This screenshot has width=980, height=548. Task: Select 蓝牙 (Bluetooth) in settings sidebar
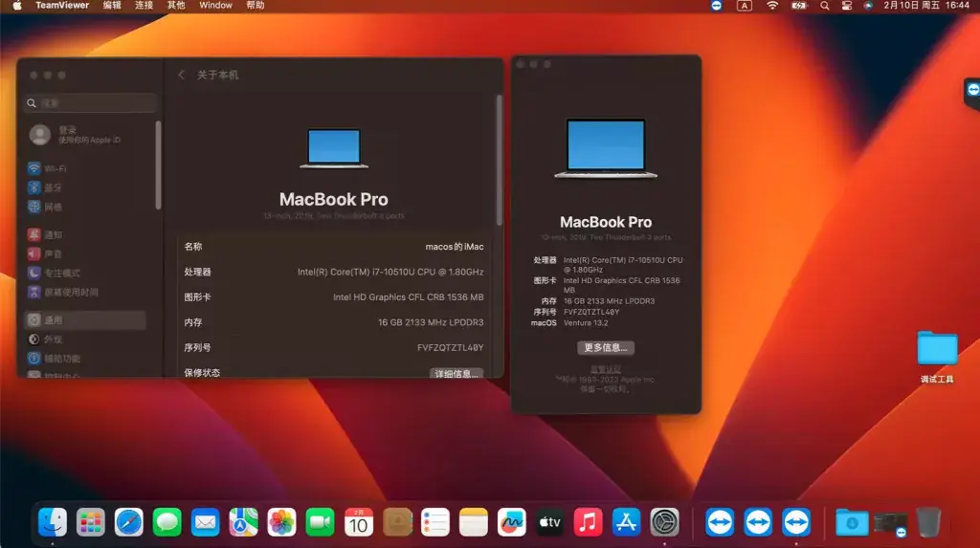85,187
